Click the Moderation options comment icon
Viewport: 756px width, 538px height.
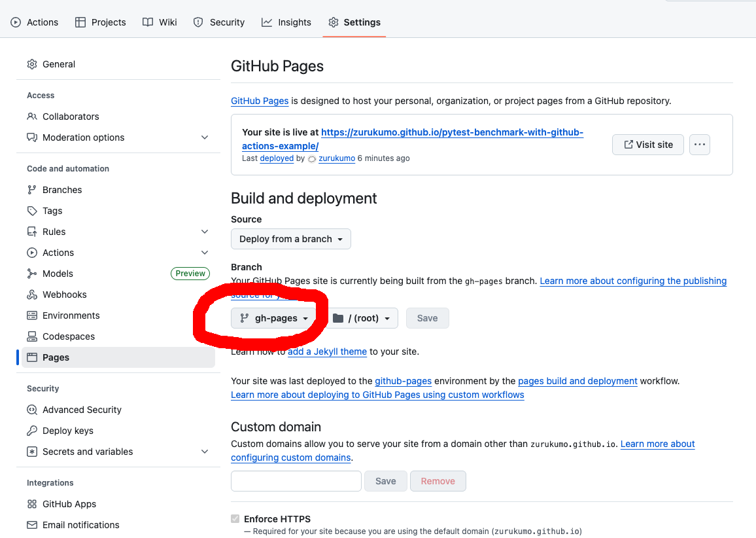(x=32, y=137)
